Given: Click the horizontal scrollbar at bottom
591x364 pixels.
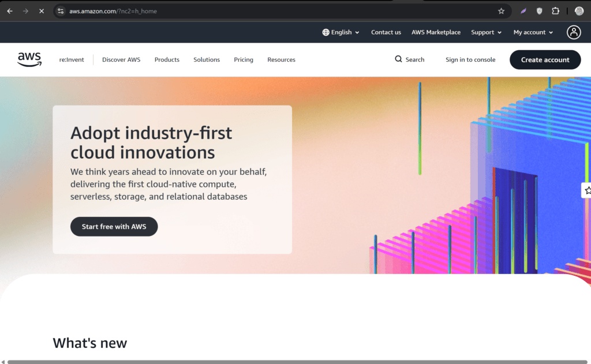Looking at the screenshot, I should (298, 362).
